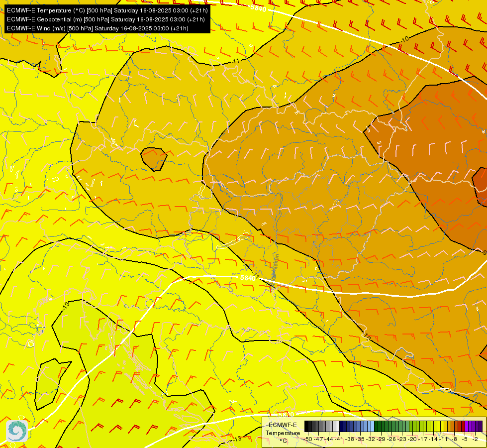Click the ECMWF-E Wind 500 hPa title line
The image size is (487, 448).
point(97,28)
